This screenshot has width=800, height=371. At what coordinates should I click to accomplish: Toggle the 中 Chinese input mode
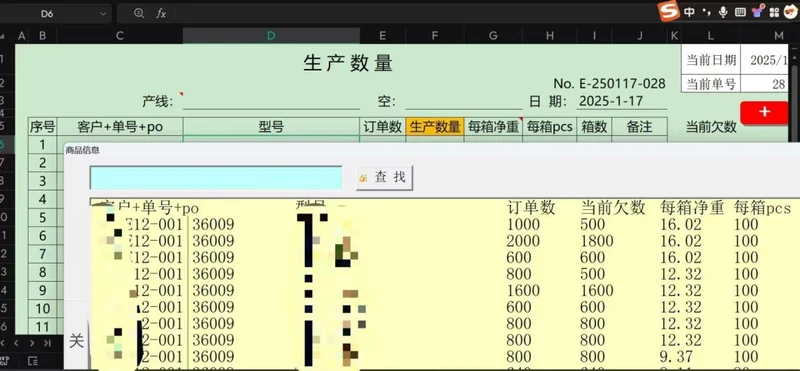[x=689, y=12]
